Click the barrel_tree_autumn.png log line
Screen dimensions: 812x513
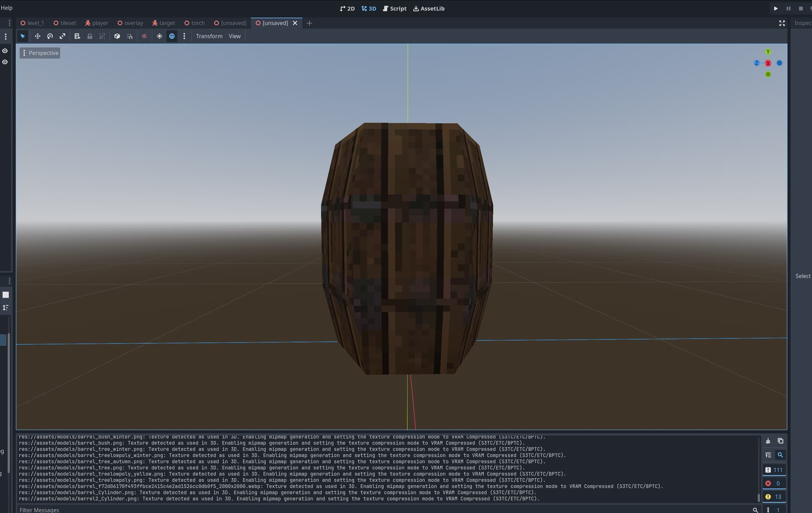tap(282, 461)
